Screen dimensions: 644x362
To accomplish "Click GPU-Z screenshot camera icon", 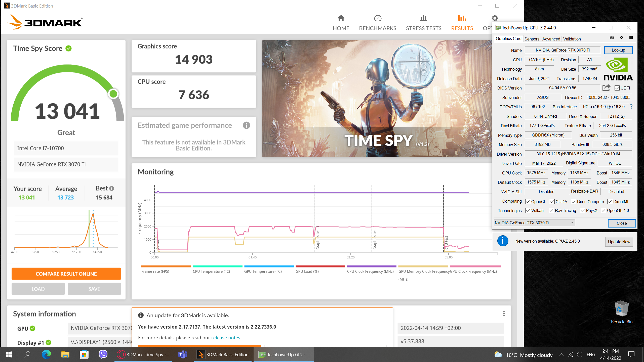I will point(612,38).
